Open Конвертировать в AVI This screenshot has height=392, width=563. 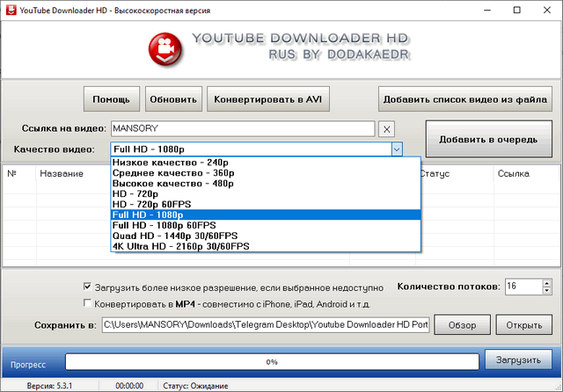pyautogui.click(x=267, y=99)
